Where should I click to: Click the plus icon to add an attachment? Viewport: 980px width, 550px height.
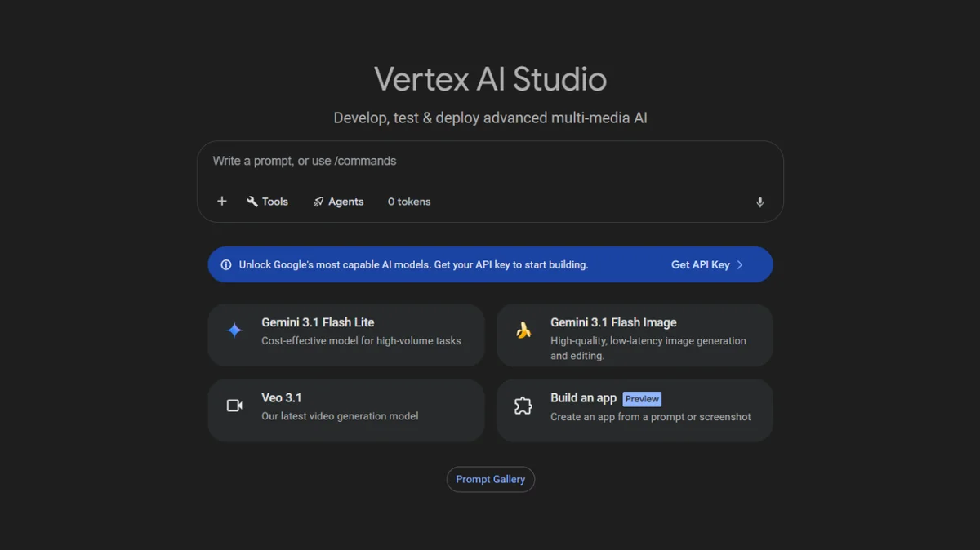tap(221, 201)
